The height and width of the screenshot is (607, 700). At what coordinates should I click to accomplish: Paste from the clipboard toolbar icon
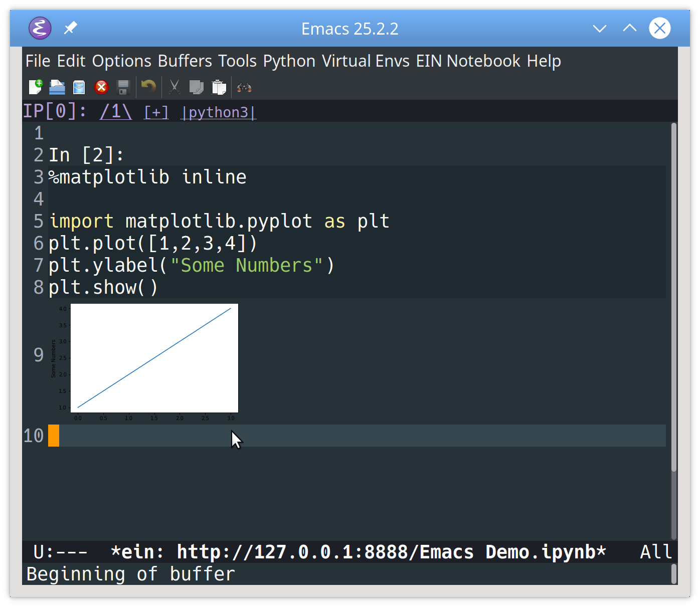(x=219, y=87)
